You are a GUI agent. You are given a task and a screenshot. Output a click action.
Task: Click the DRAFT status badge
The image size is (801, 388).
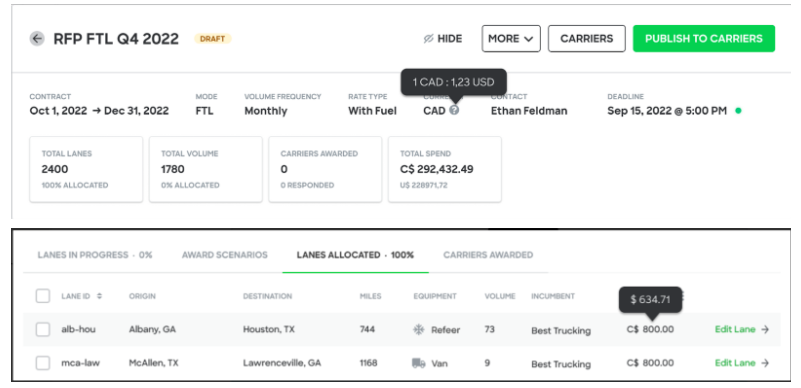213,39
